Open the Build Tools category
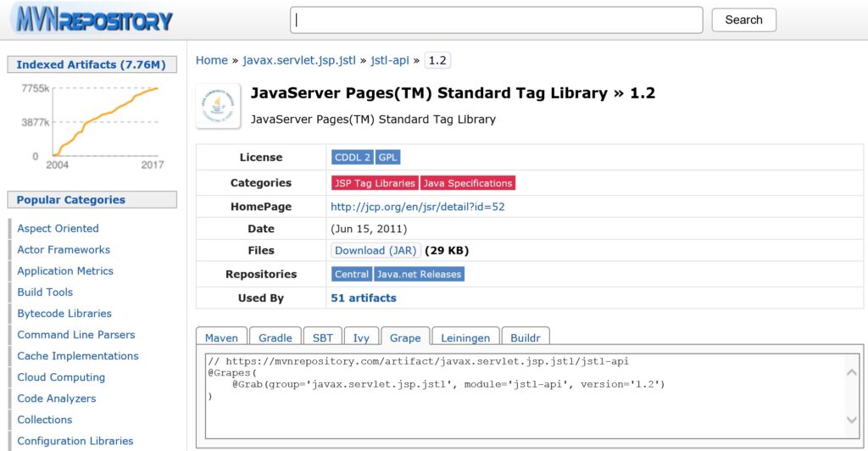The image size is (868, 451). [x=45, y=292]
